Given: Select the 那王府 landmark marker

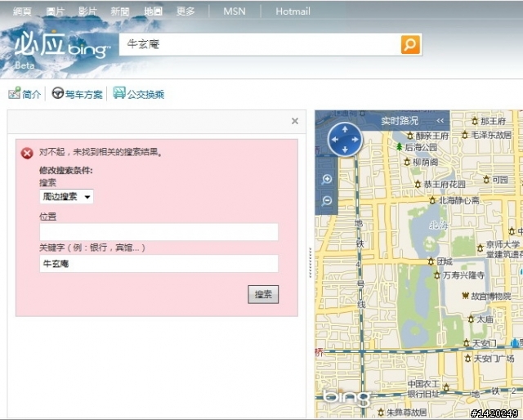Looking at the screenshot, I should tap(475, 121).
